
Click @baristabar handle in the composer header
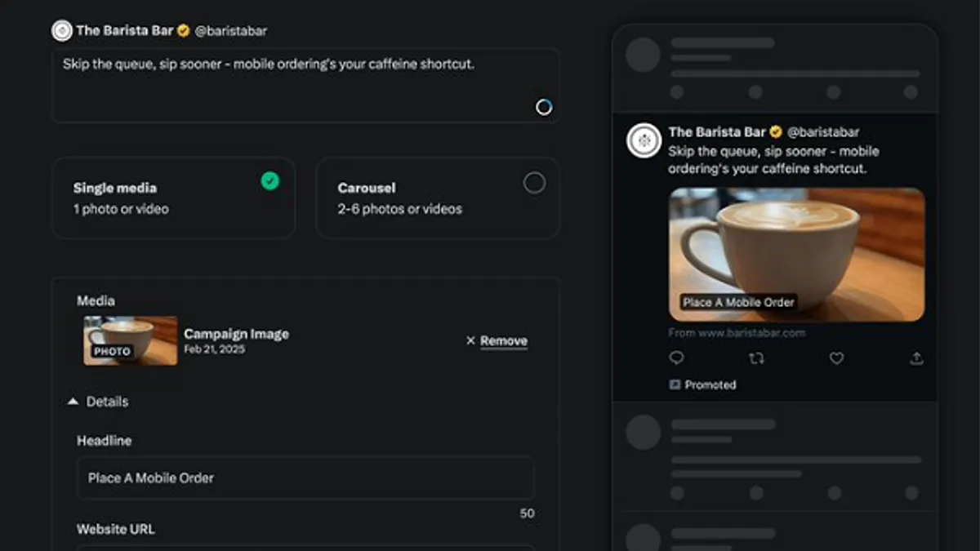point(230,31)
